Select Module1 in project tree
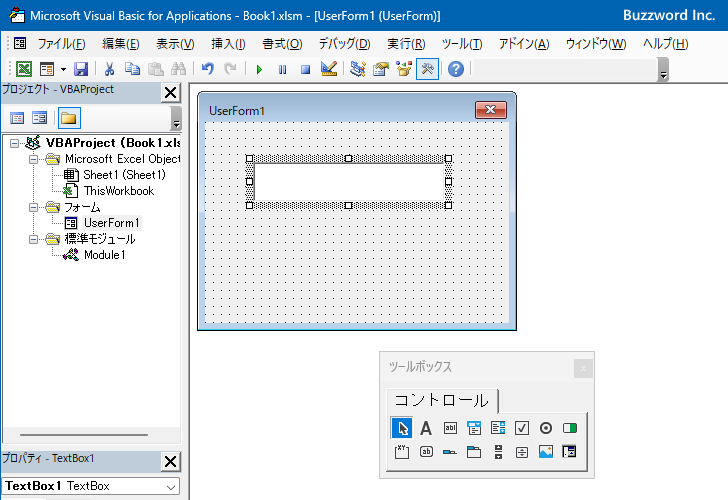The height and width of the screenshot is (500, 728). [x=104, y=255]
